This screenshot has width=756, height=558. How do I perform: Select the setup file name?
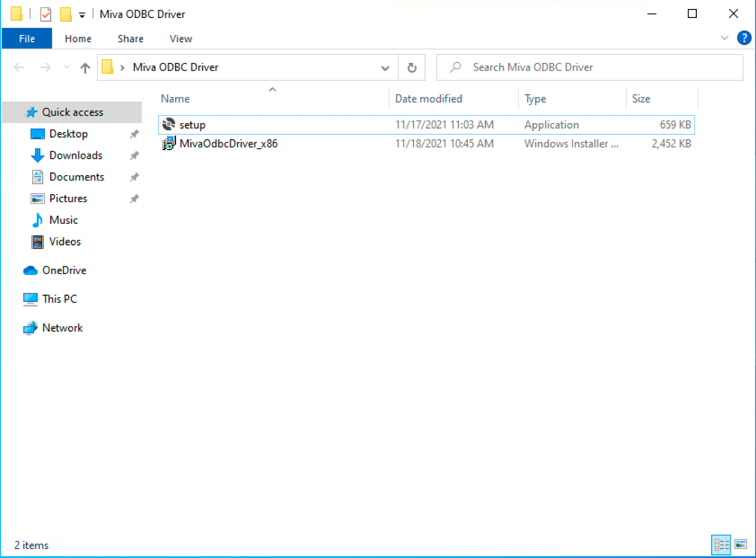click(192, 125)
